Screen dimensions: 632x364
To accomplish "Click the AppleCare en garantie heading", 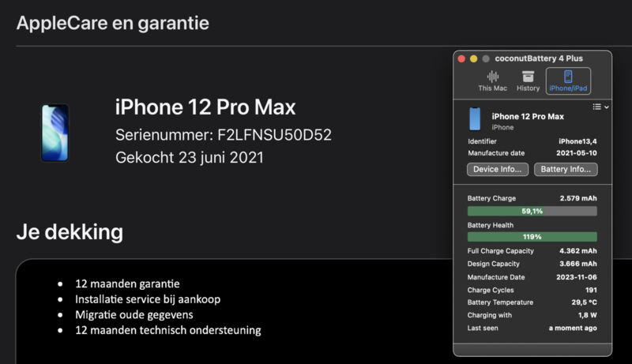I will pos(113,23).
